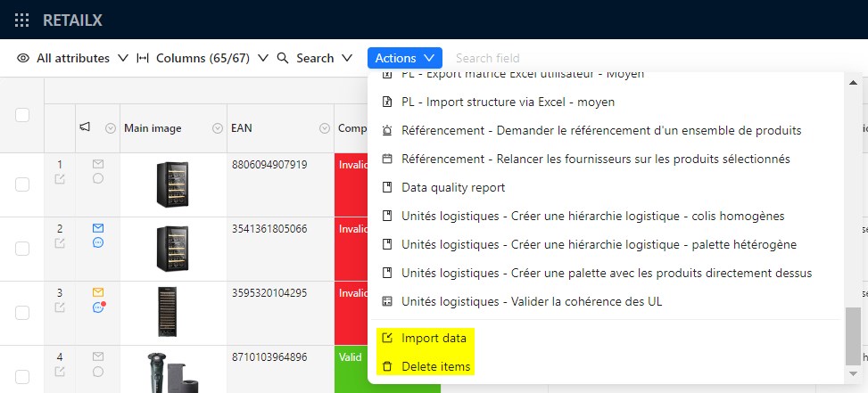Open row 1 edit link icon
Image resolution: width=868 pixels, height=393 pixels.
(x=60, y=179)
